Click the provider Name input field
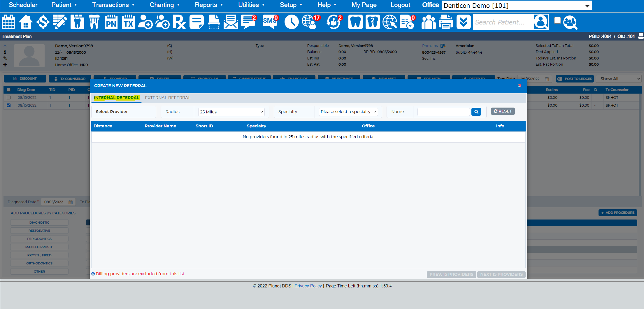644x309 pixels. [x=443, y=112]
